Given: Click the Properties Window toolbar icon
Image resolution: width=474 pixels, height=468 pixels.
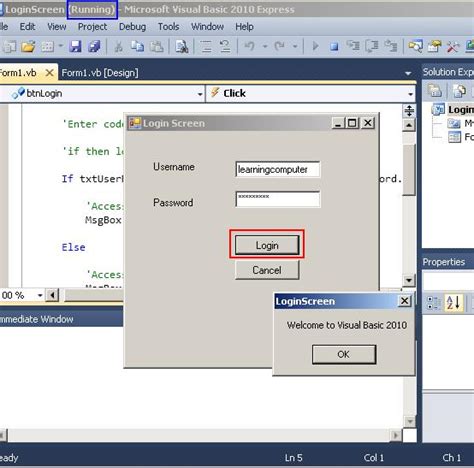Looking at the screenshot, I should 434,46.
